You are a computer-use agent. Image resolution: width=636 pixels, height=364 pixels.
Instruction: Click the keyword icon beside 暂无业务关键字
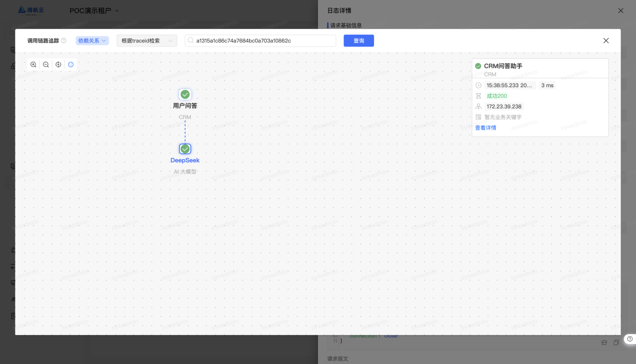coord(479,117)
